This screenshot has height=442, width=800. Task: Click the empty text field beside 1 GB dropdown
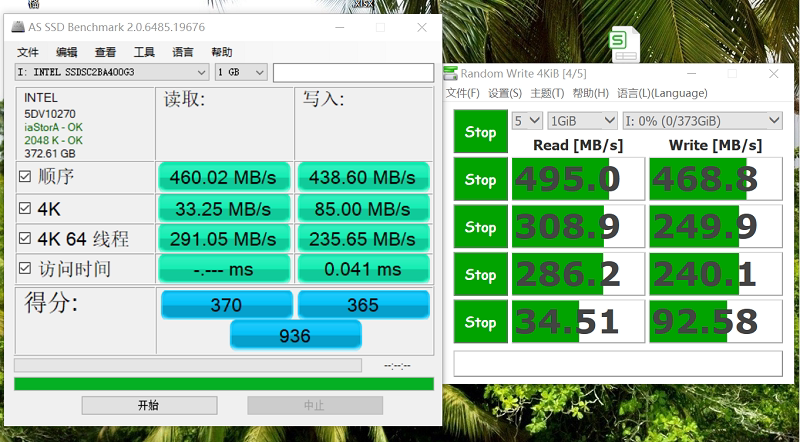click(354, 72)
